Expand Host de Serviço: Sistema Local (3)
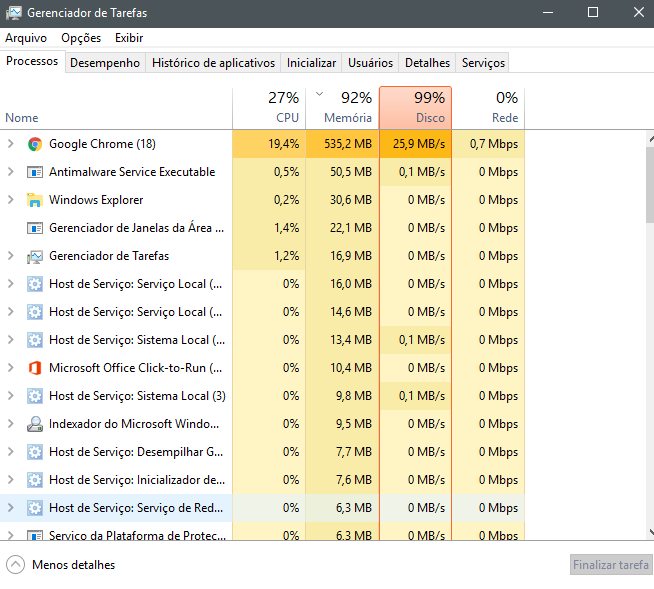The height and width of the screenshot is (589, 654). (x=11, y=396)
